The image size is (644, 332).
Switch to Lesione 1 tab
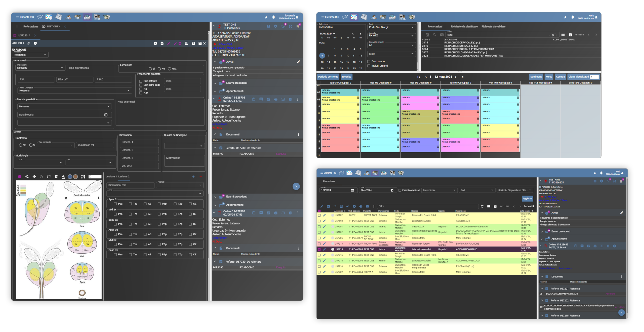[x=111, y=177]
